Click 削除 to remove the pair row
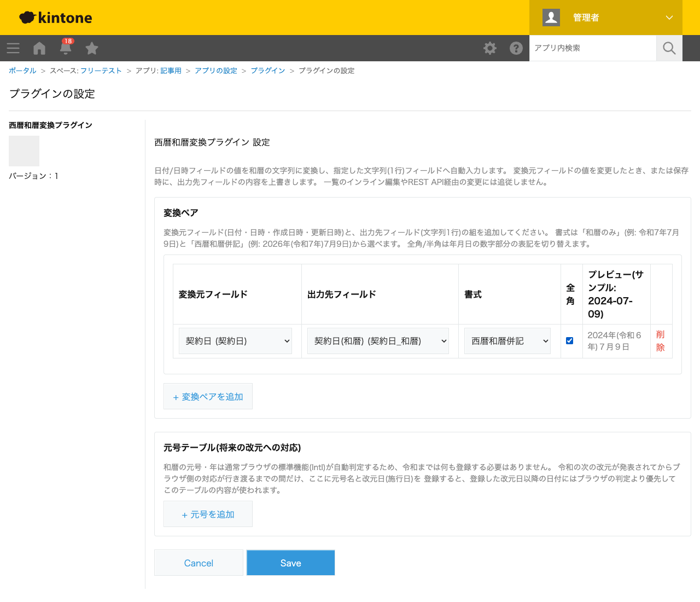 (661, 341)
